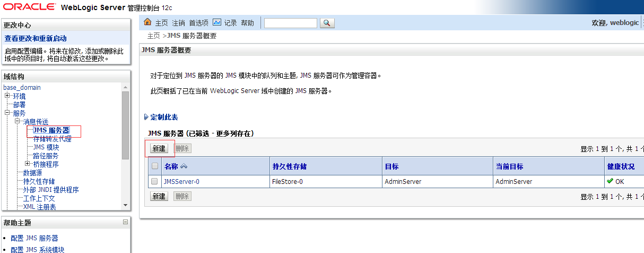The image size is (644, 253).
Task: Sort by 名称 column header
Action: 171,166
